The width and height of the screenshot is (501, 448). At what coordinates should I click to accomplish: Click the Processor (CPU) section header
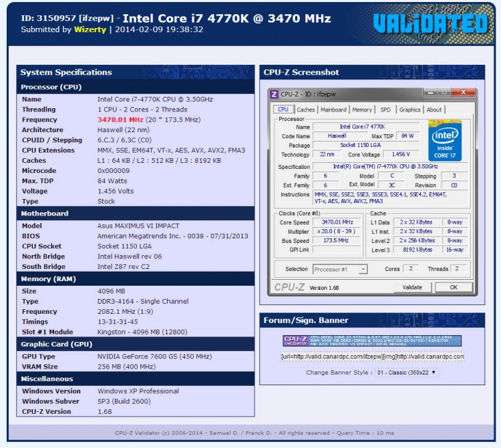tap(136, 87)
